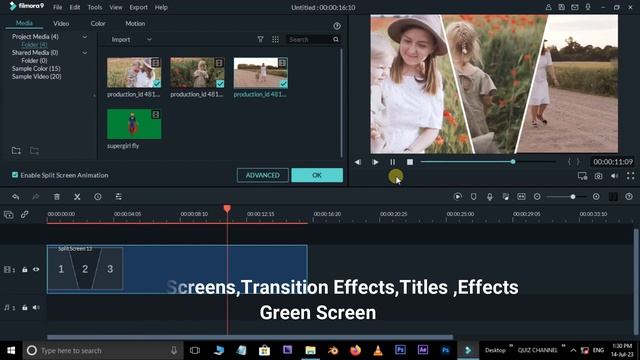This screenshot has width=640, height=360.
Task: Open the help icon in media panel
Action: [337, 26]
